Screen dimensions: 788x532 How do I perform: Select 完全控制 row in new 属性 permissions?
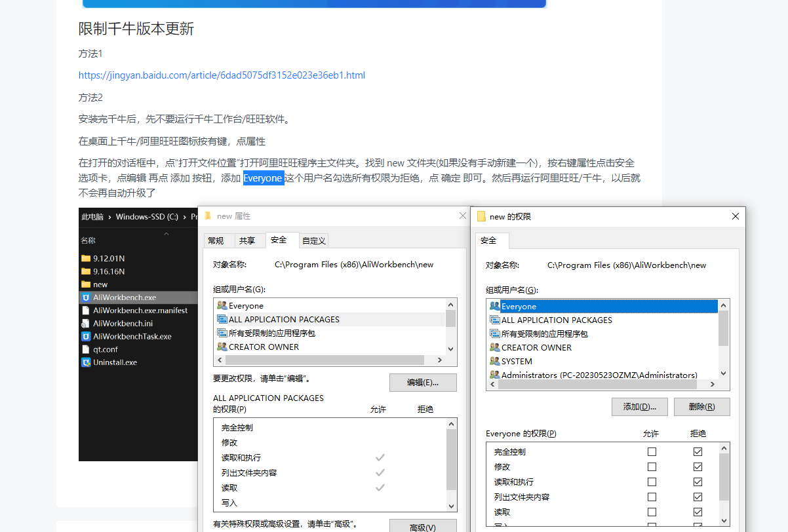pos(330,428)
